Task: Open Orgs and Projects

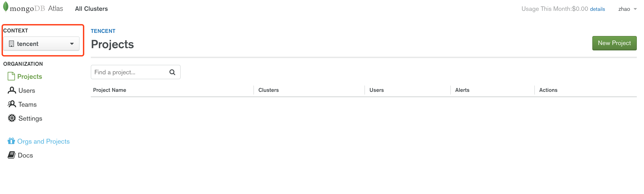Action: click(44, 141)
